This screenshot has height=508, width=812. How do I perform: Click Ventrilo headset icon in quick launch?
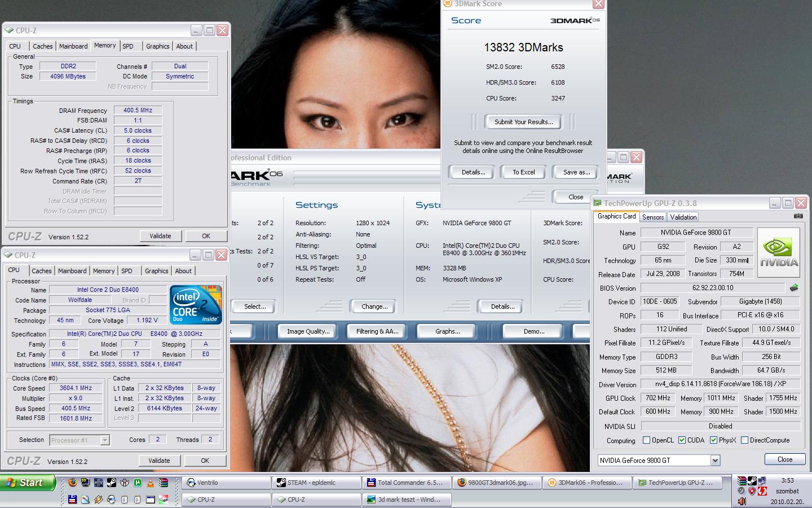pyautogui.click(x=112, y=499)
